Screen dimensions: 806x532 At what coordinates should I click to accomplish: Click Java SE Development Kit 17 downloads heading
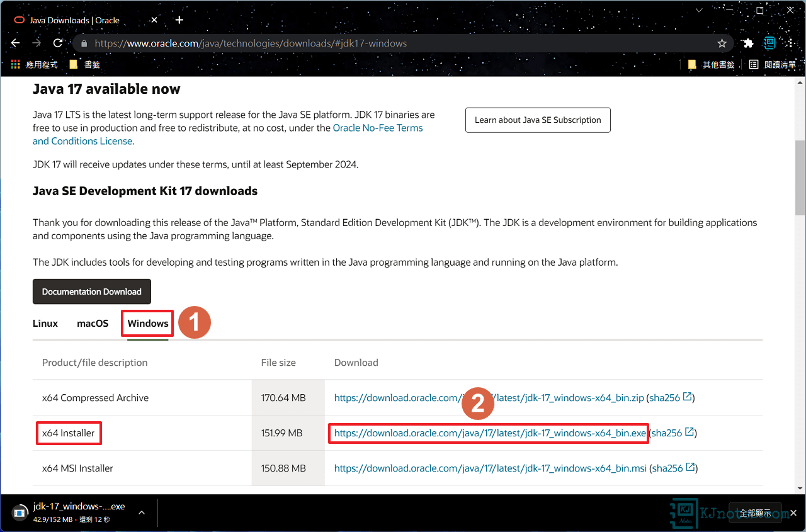point(145,191)
